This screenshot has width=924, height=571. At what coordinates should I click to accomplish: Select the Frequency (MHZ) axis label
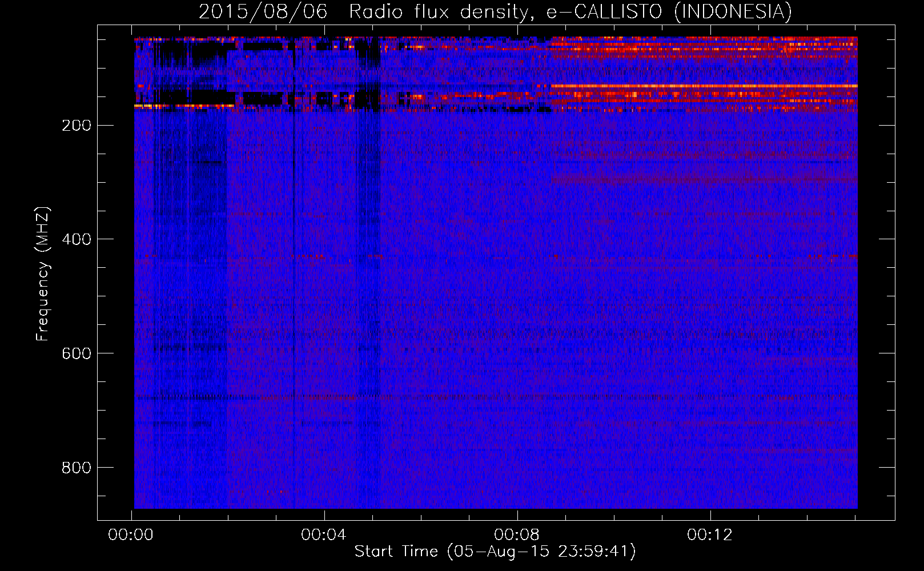43,274
